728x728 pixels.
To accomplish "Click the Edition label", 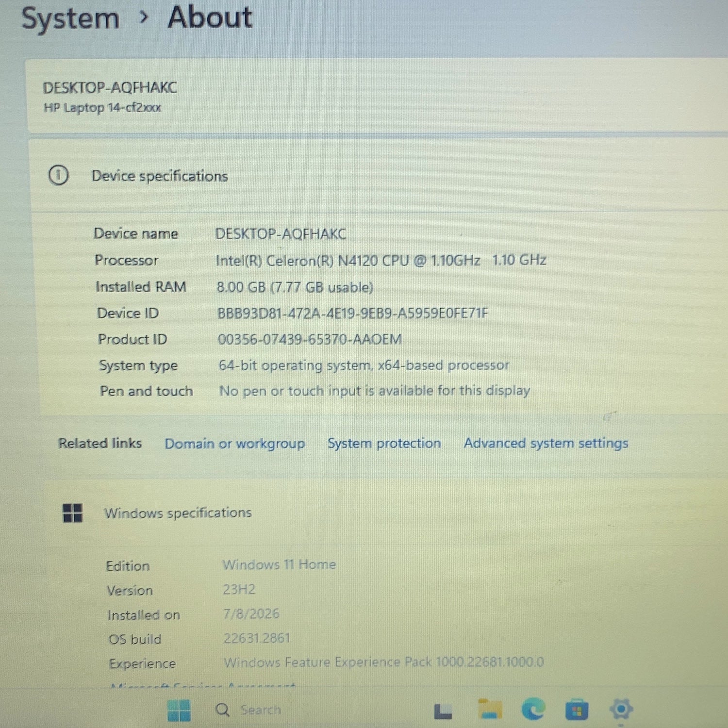I will click(128, 566).
